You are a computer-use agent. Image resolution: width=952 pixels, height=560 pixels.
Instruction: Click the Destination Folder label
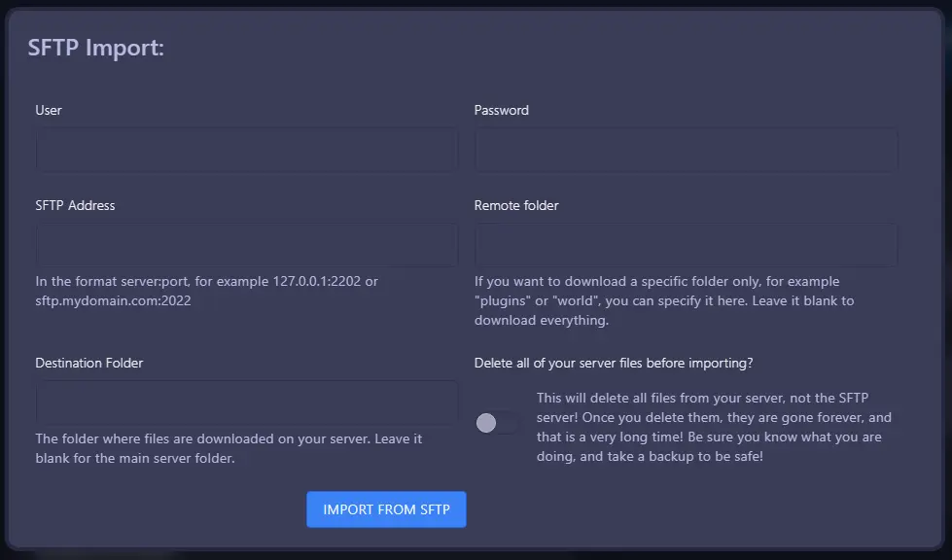click(88, 363)
